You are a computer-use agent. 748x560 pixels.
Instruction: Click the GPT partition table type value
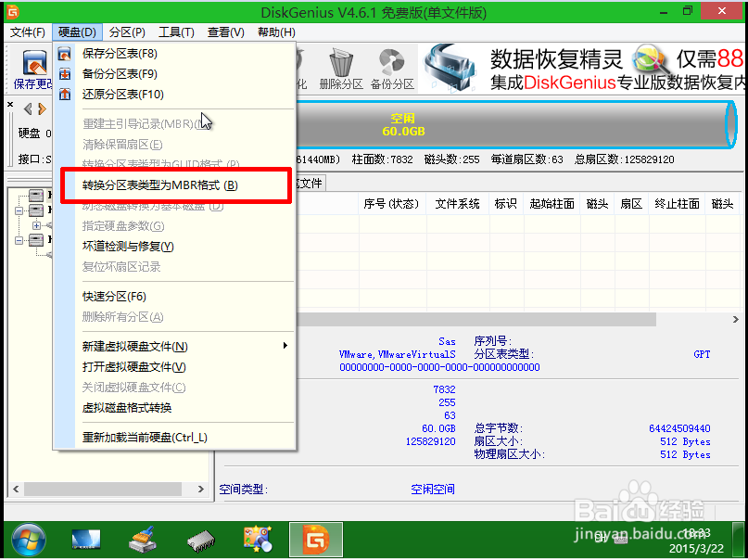(x=702, y=354)
